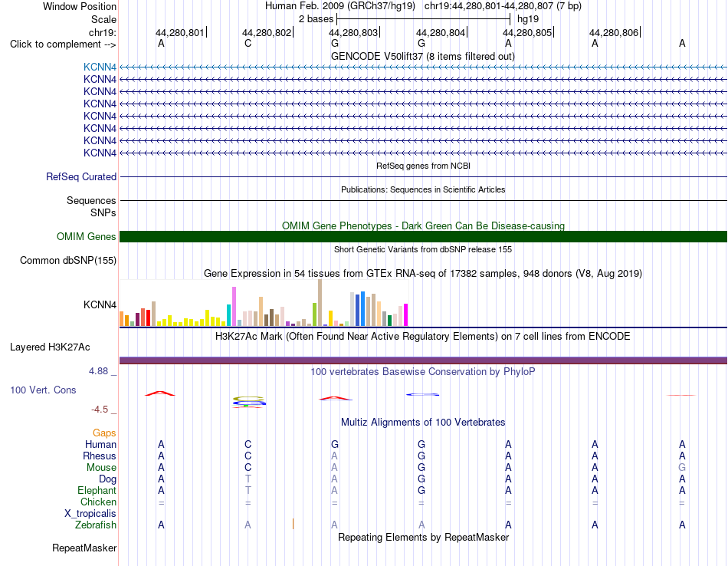The image size is (728, 566).
Task: Click the -4.5 PhyloP lower scale value
Action: pyautogui.click(x=100, y=410)
